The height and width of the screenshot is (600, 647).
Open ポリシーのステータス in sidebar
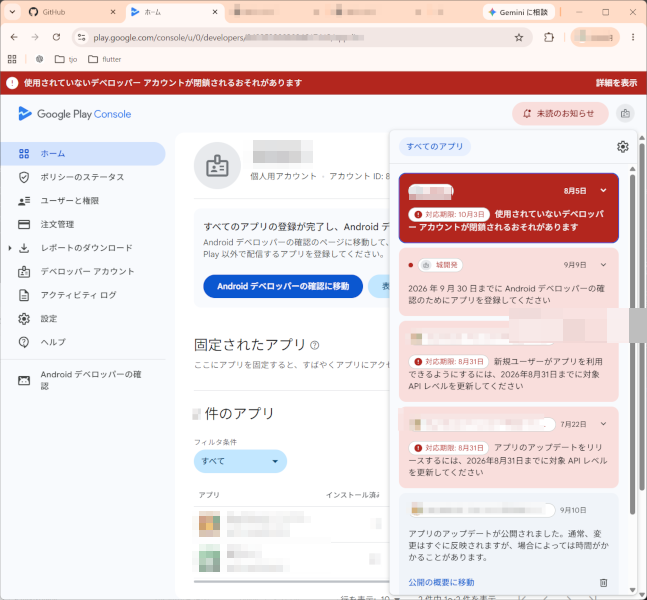point(83,177)
